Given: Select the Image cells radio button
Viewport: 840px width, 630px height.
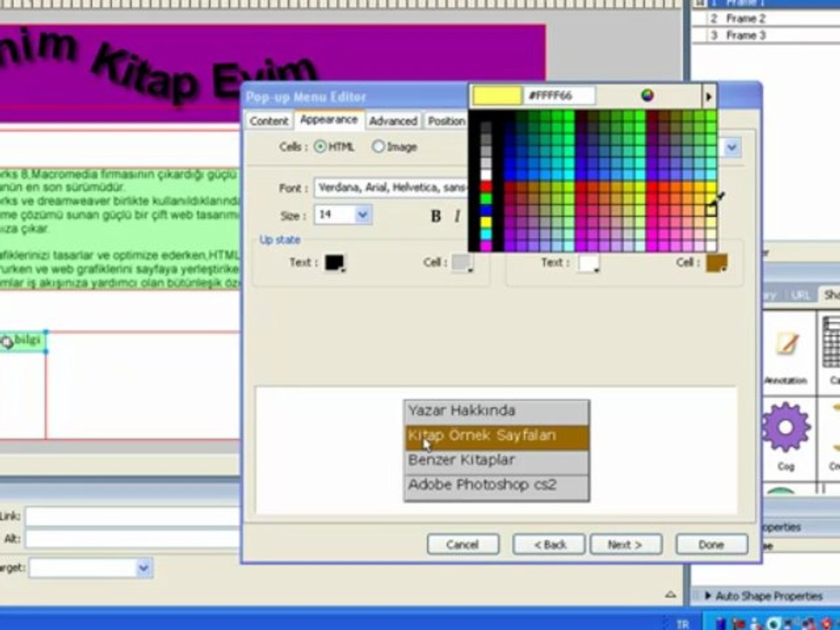Looking at the screenshot, I should coord(378,147).
